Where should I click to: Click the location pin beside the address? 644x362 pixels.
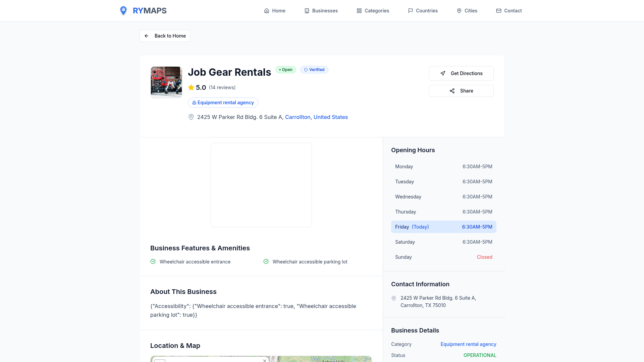pos(191,117)
